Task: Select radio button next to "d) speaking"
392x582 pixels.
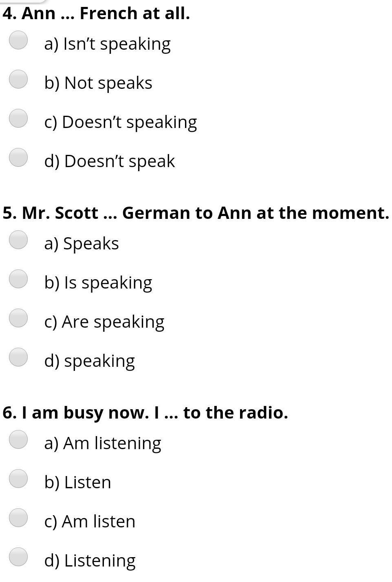Action: (18, 357)
